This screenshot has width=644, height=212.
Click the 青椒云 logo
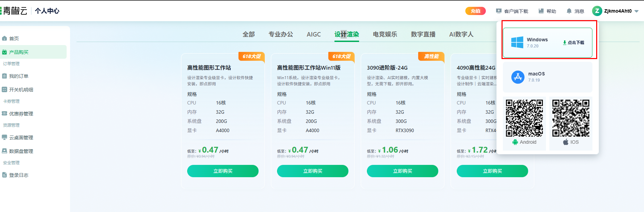point(14,11)
